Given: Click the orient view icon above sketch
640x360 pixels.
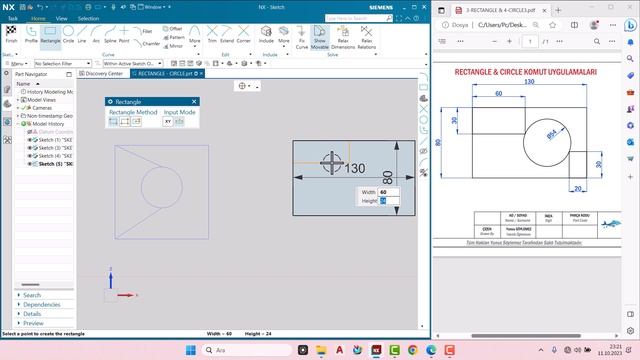Looking at the screenshot, I should pos(242,86).
